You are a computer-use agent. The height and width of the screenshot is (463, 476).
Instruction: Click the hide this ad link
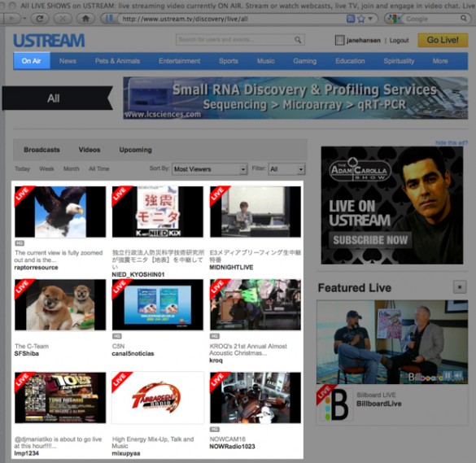452,142
